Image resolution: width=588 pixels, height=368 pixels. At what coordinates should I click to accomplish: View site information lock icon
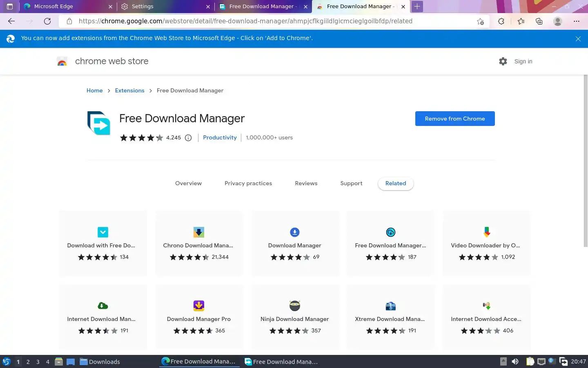[x=69, y=21]
